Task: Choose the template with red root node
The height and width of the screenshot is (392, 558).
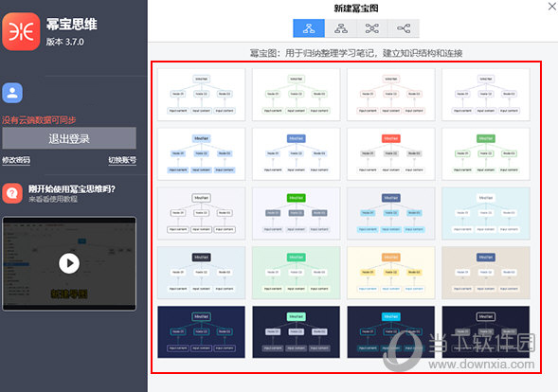Action: pos(391,154)
